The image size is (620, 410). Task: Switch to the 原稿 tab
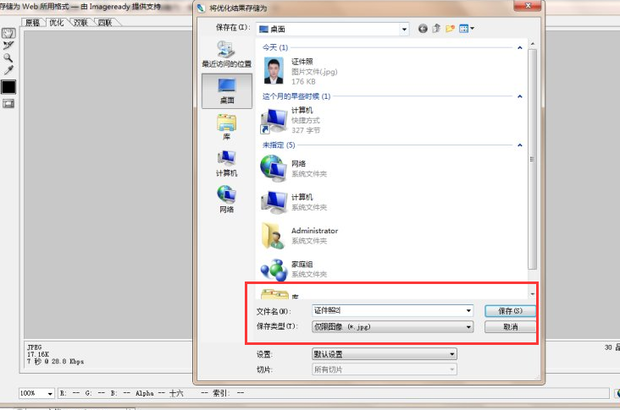pos(33,21)
